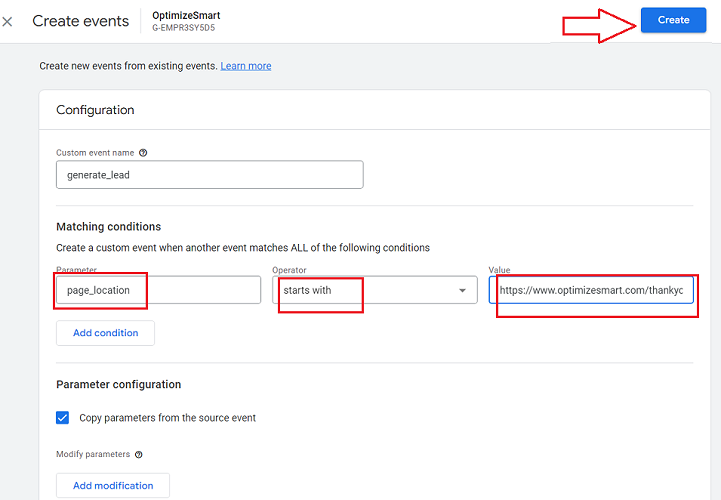Screen dimensions: 721x500
Task: Click the Parameter configuration heading
Action: (x=119, y=384)
